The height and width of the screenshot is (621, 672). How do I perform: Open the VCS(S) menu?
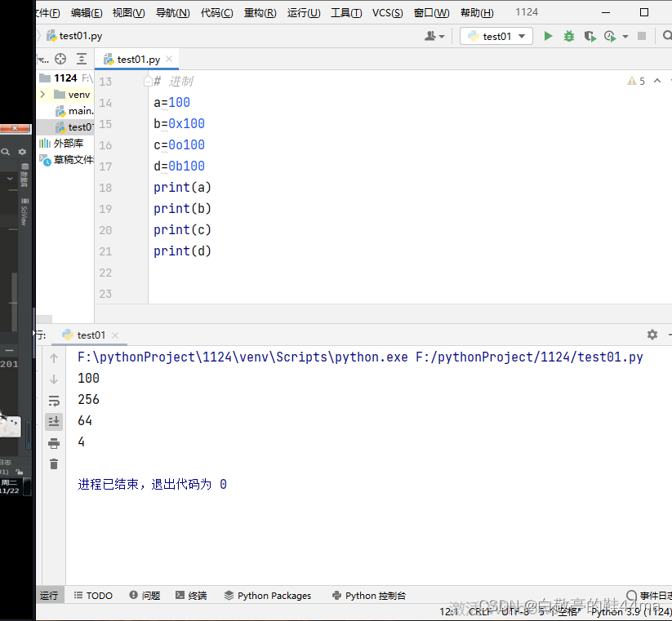click(387, 13)
